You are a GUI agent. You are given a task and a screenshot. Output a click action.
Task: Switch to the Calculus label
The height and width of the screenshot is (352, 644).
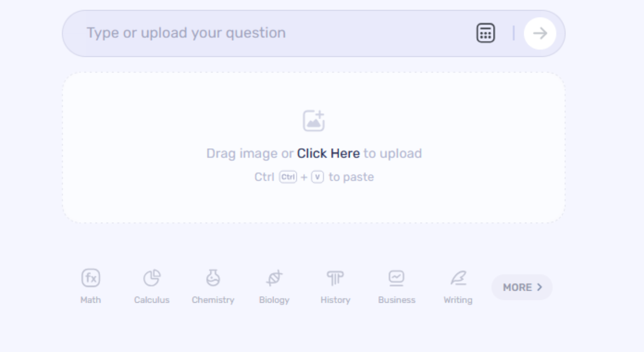coord(151,300)
